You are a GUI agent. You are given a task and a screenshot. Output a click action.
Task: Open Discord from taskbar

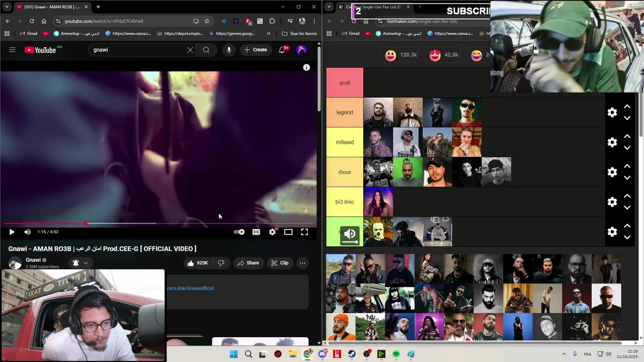[x=323, y=354]
